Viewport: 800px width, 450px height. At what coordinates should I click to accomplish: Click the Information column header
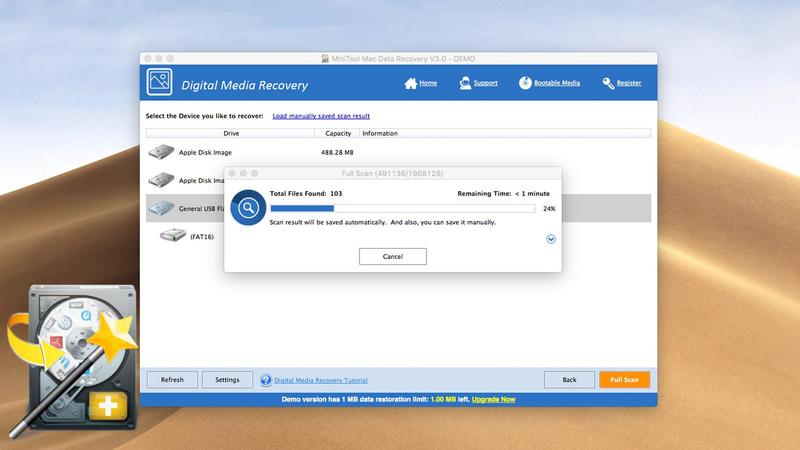tap(505, 133)
